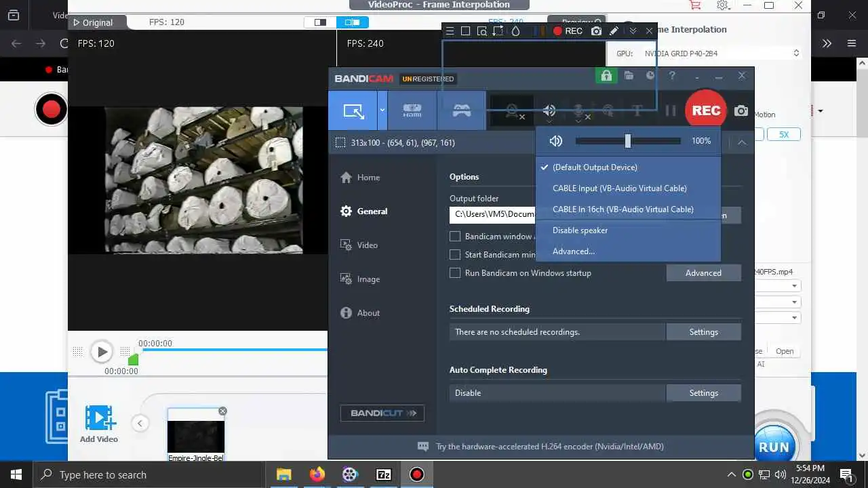Collapse Bandicam panel with up chevron

[x=742, y=142]
